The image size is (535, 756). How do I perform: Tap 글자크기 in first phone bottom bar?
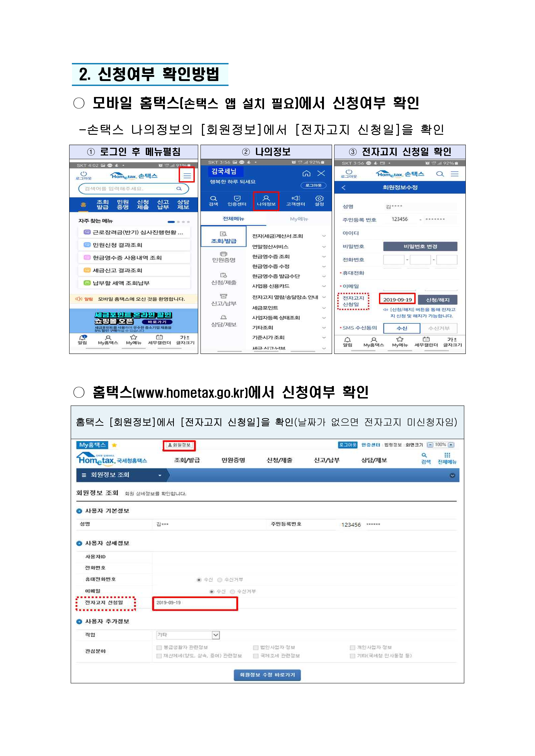tap(185, 340)
